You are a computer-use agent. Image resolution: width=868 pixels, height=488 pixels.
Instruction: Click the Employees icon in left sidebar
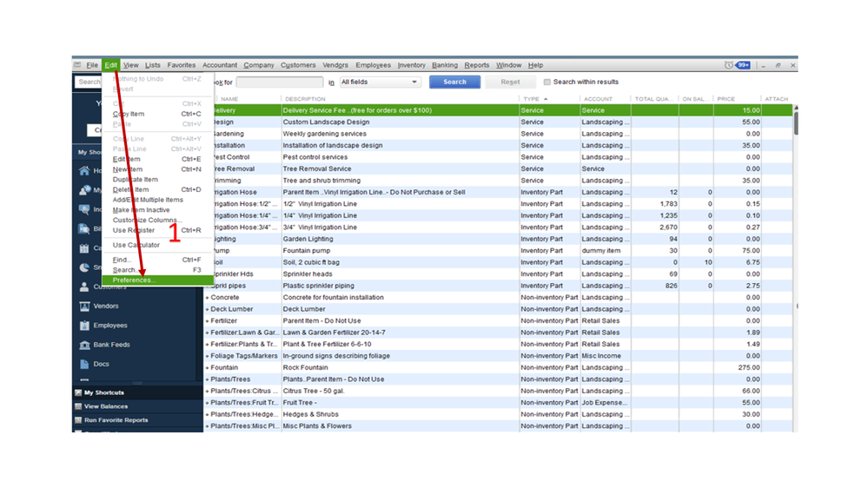pyautogui.click(x=84, y=326)
